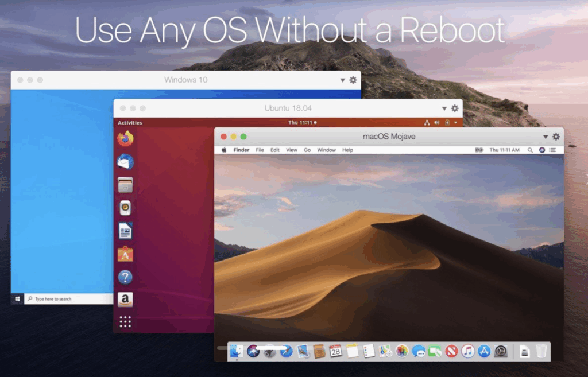Select the 'Ubuntu 18.04' window title

tap(288, 108)
